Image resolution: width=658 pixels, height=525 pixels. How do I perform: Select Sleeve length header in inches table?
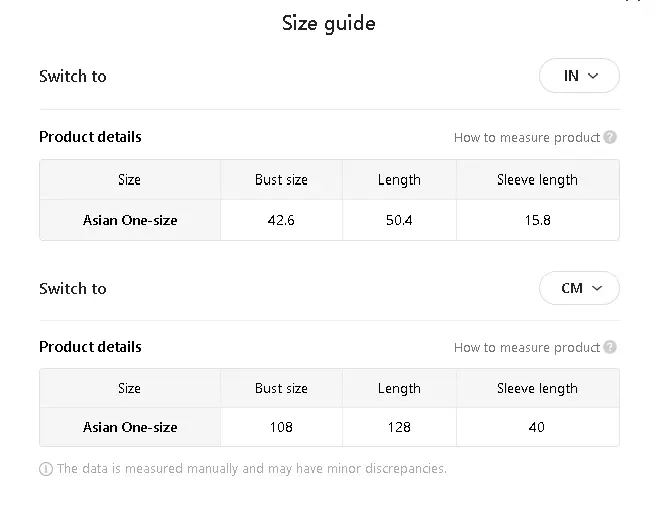coord(538,180)
